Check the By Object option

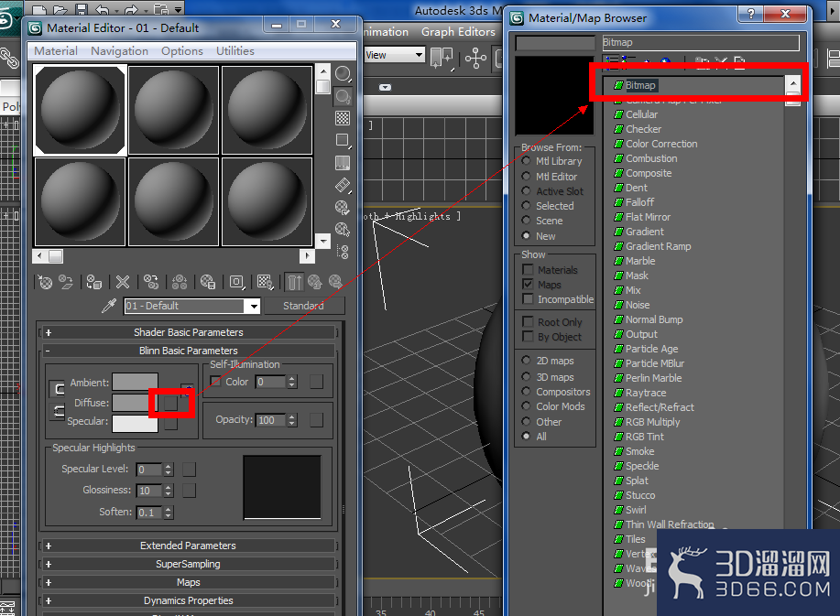528,336
